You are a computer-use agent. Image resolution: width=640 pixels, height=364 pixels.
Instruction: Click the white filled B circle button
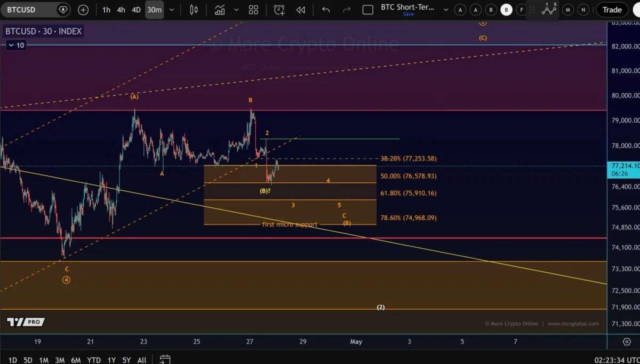coord(507,10)
